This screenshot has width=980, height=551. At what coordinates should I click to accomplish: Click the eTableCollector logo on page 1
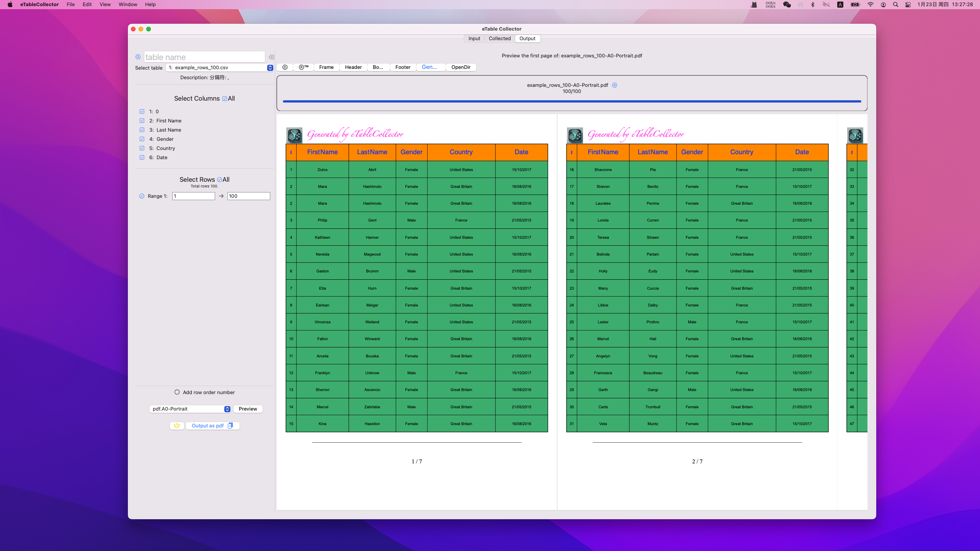pyautogui.click(x=294, y=135)
